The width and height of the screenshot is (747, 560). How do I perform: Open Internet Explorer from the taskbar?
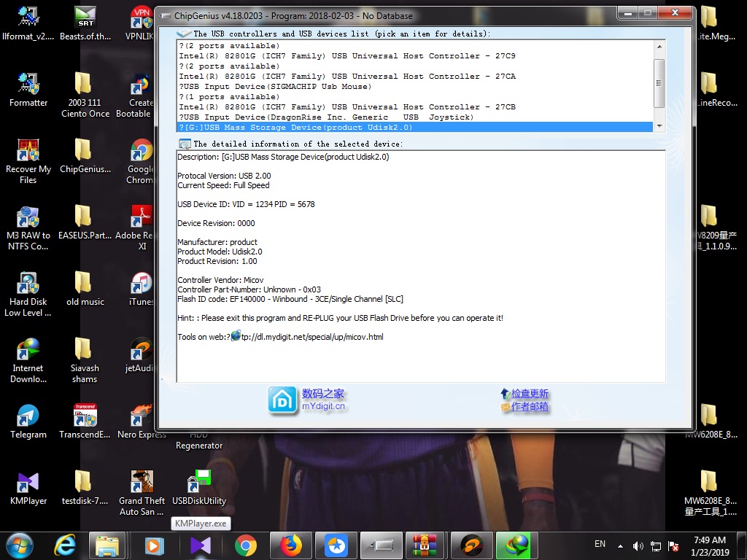tap(65, 545)
